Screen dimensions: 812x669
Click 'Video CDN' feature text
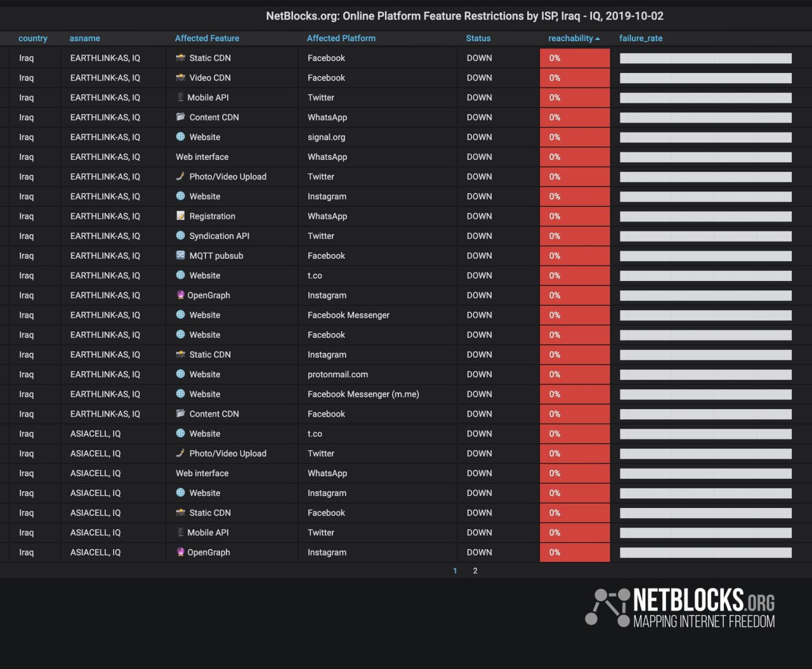[x=210, y=77]
